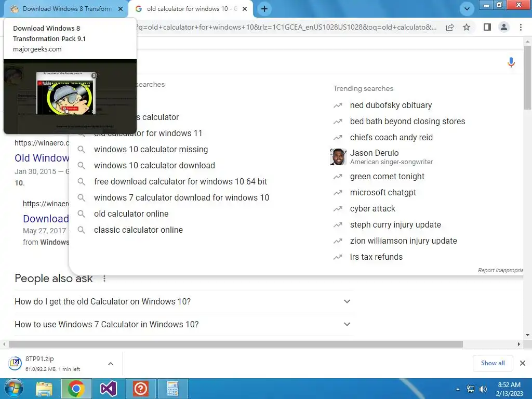This screenshot has height=399, width=532.
Task: Close the downloads bar
Action: click(x=523, y=363)
